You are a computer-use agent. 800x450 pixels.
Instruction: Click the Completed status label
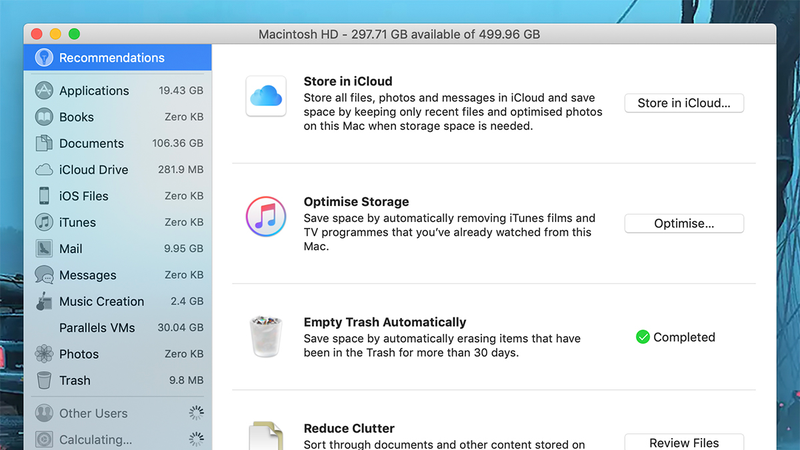click(684, 337)
